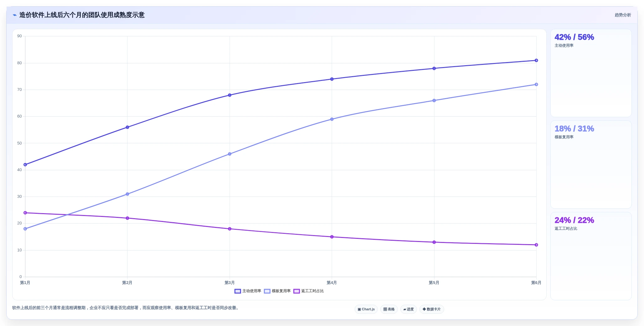Click the Chart.js tag chip
This screenshot has width=644, height=326.
pos(366,309)
